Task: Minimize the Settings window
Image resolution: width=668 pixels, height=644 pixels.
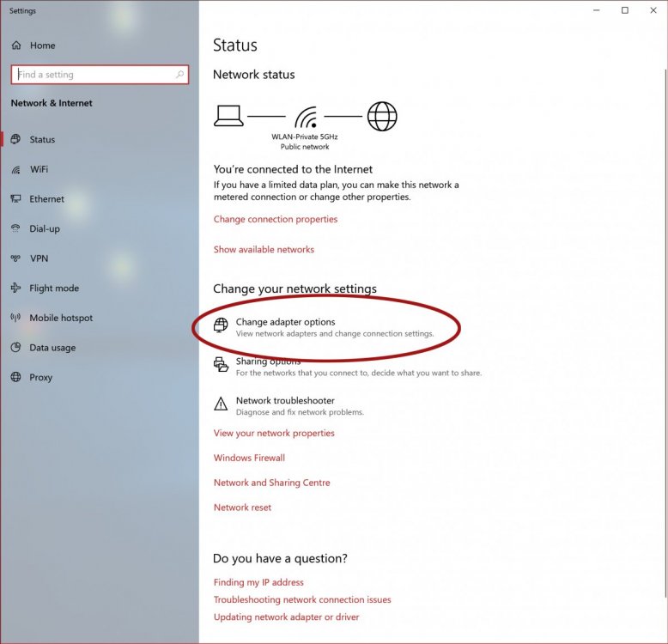Action: tap(597, 10)
